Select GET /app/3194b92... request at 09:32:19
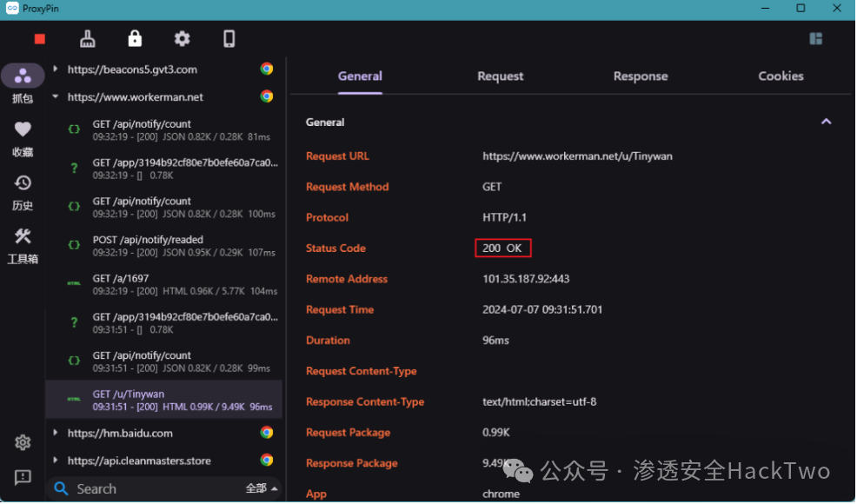857x504 pixels. point(164,169)
